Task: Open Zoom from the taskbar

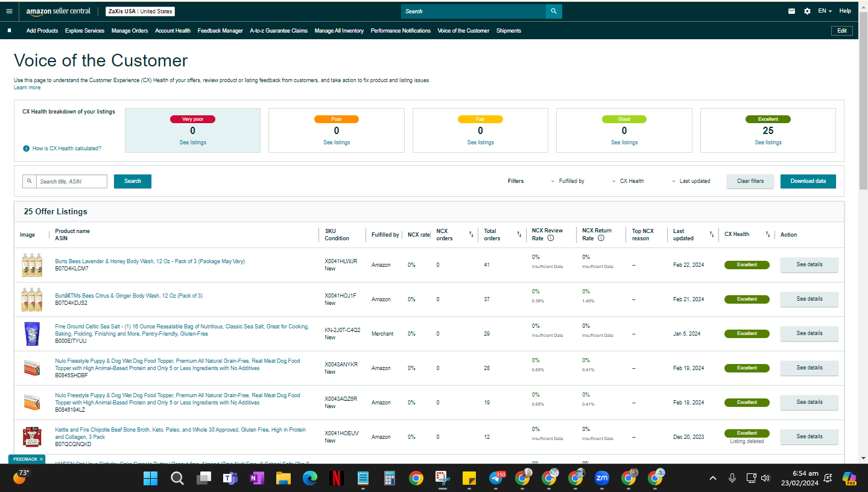Action: coord(601,478)
